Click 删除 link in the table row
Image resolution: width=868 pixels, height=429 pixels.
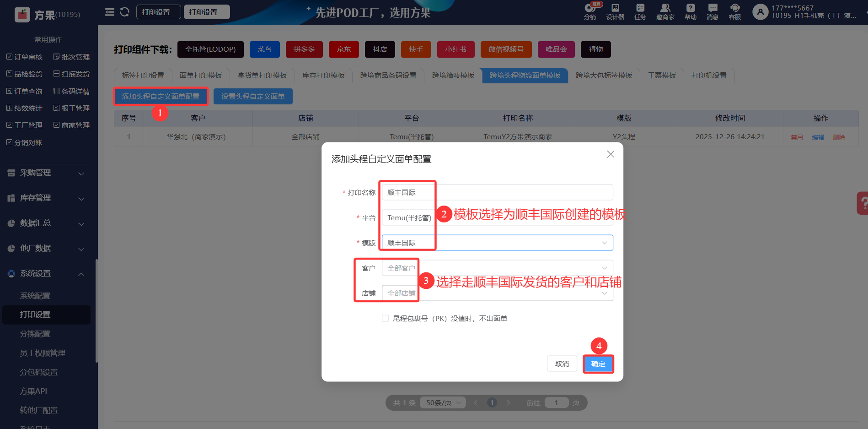[839, 137]
